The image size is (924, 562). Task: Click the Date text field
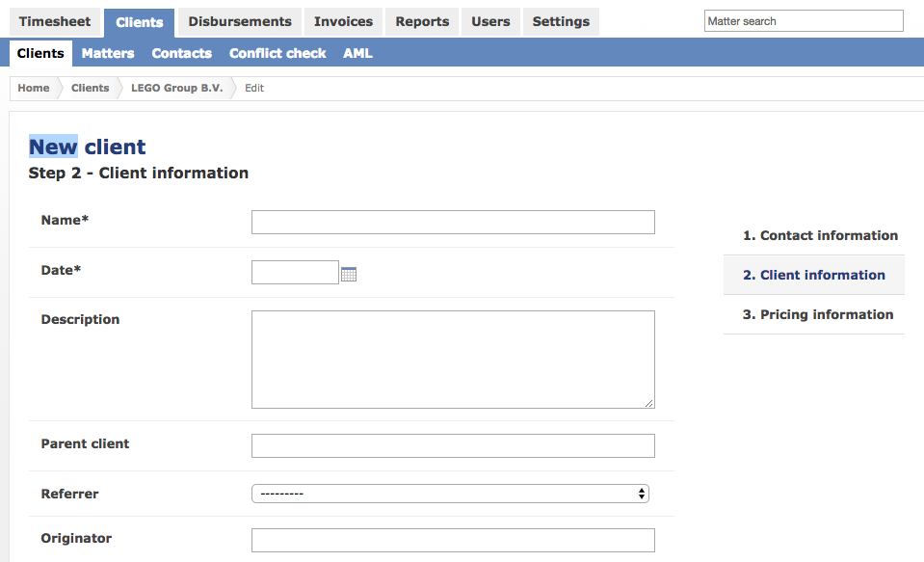[x=295, y=273]
